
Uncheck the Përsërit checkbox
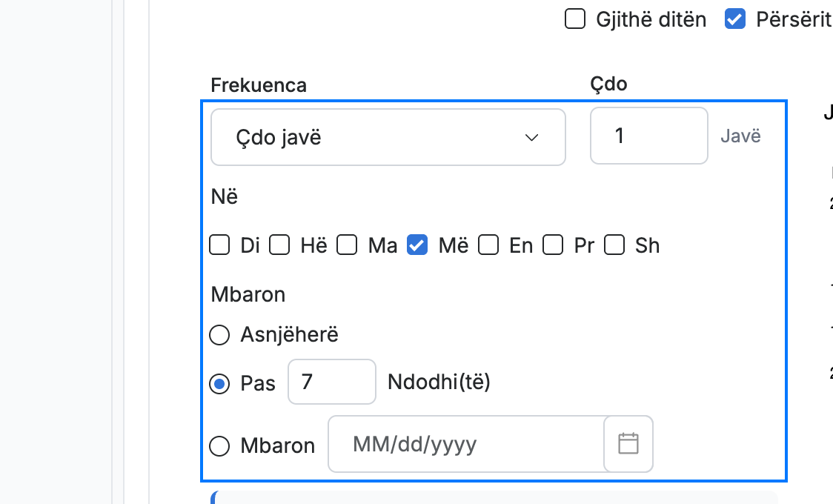pyautogui.click(x=734, y=19)
